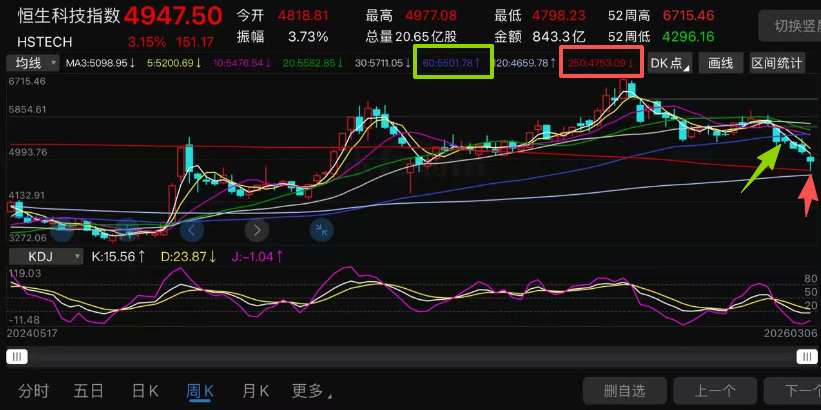Click the 120:4659.78 MA value
The height and width of the screenshot is (410, 821).
524,64
